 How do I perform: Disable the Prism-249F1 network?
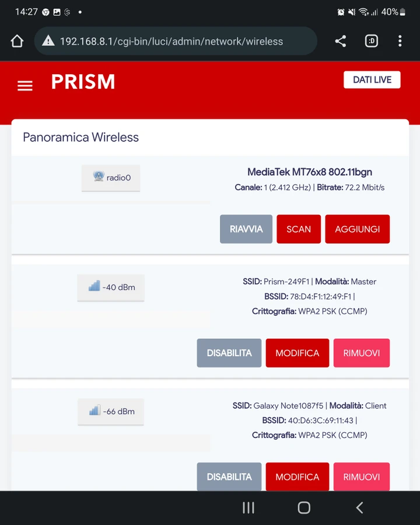tap(229, 353)
